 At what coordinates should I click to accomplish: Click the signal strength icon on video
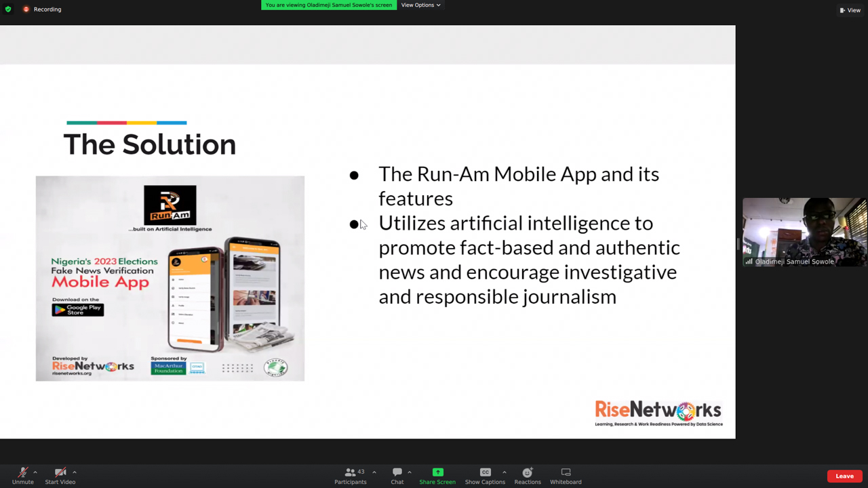pyautogui.click(x=749, y=262)
